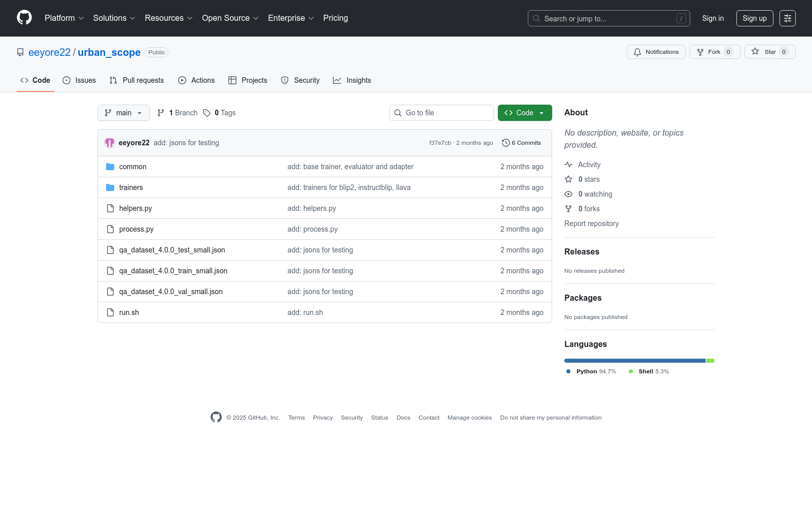Click the common folder icon
The image size is (812, 508).
coord(110,167)
